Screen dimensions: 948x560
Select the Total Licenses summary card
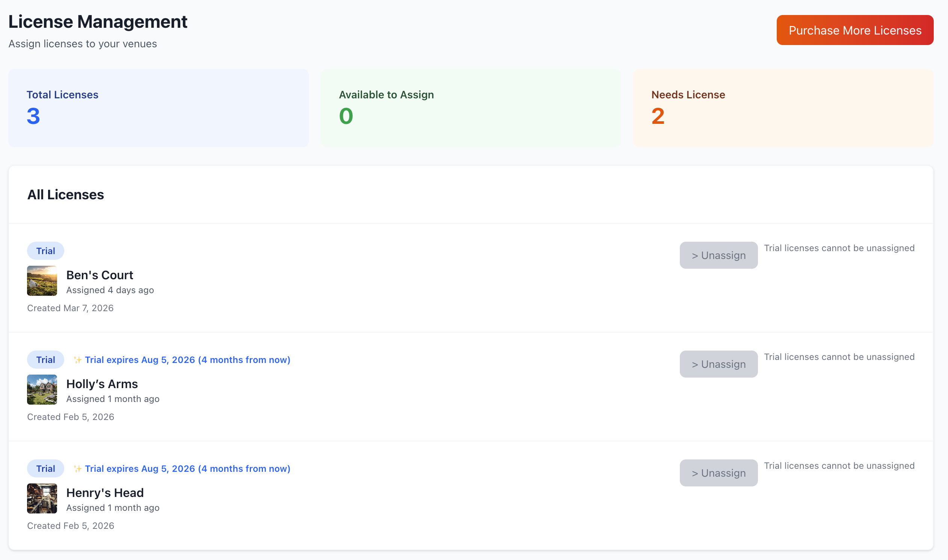click(x=159, y=108)
